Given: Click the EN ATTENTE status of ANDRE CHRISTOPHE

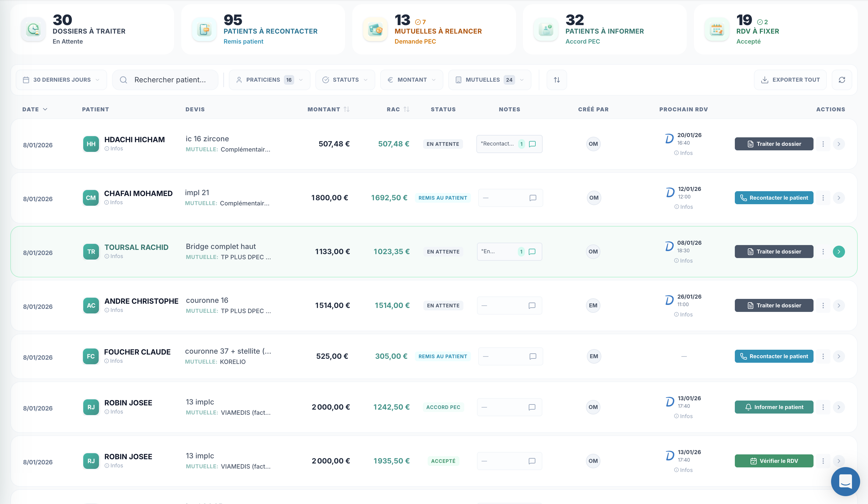Looking at the screenshot, I should point(443,306).
